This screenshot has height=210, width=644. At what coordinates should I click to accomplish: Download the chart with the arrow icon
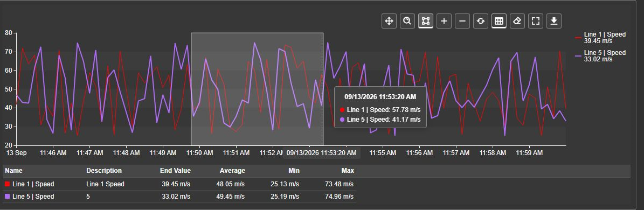pos(554,21)
